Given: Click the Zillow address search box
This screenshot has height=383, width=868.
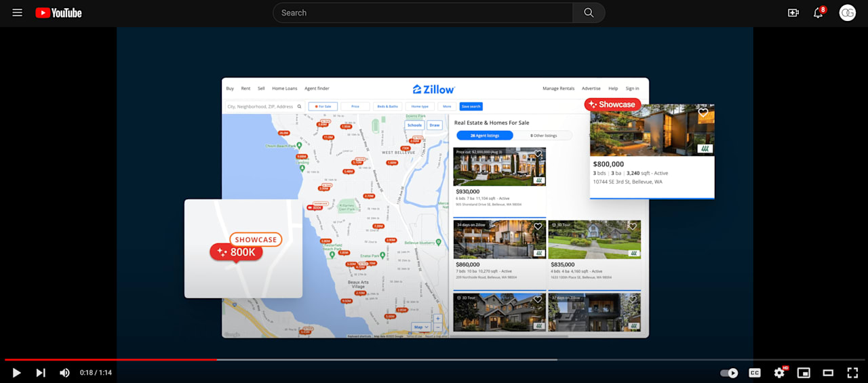Looking at the screenshot, I should coord(264,106).
